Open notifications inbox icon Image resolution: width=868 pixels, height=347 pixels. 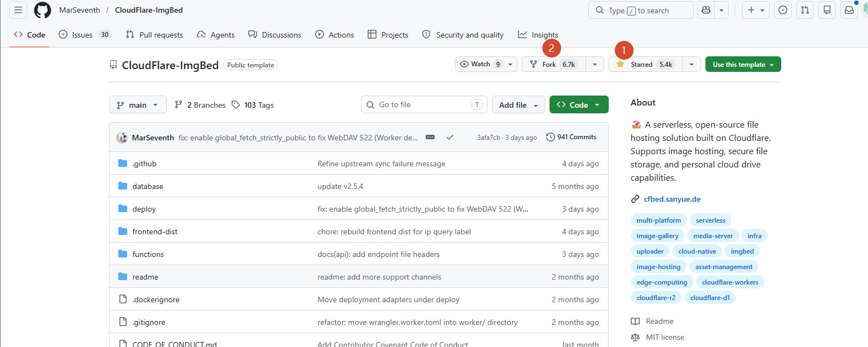[849, 10]
